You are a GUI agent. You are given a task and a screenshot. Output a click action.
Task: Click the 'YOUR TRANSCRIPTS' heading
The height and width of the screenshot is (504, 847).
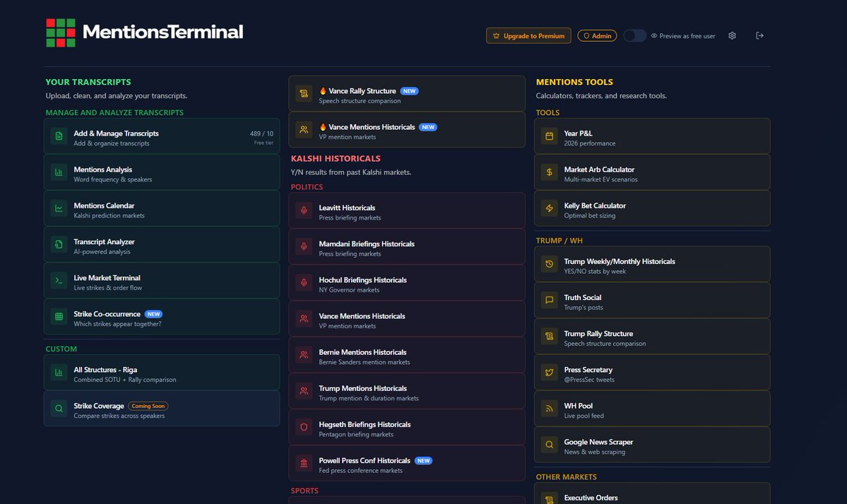coord(88,82)
